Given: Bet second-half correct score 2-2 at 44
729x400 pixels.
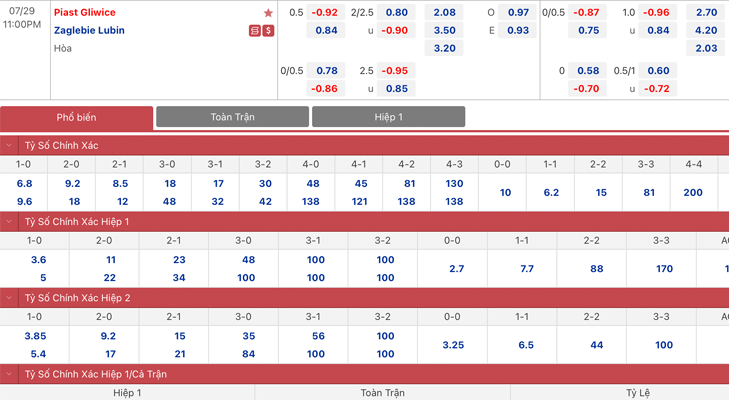Looking at the screenshot, I should click(596, 345).
